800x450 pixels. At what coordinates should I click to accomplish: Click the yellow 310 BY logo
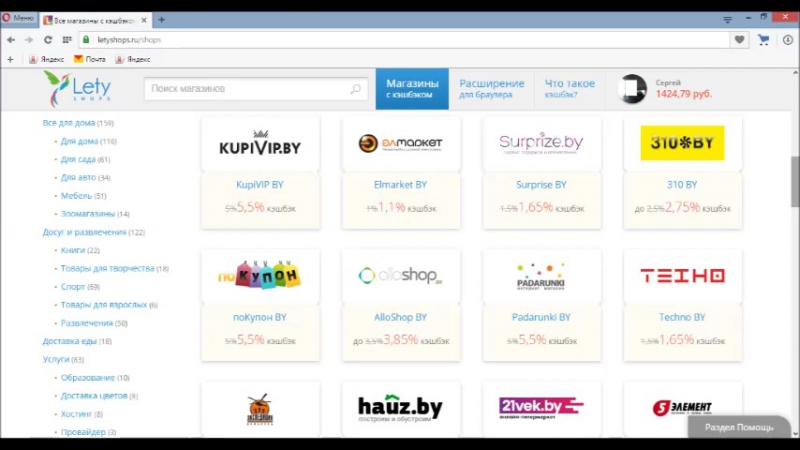[682, 143]
